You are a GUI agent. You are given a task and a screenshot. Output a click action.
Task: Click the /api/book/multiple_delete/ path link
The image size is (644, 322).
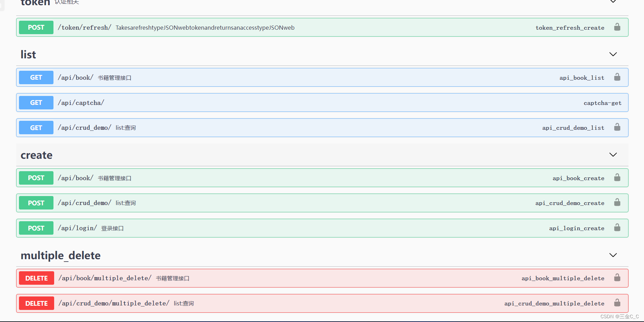105,278
